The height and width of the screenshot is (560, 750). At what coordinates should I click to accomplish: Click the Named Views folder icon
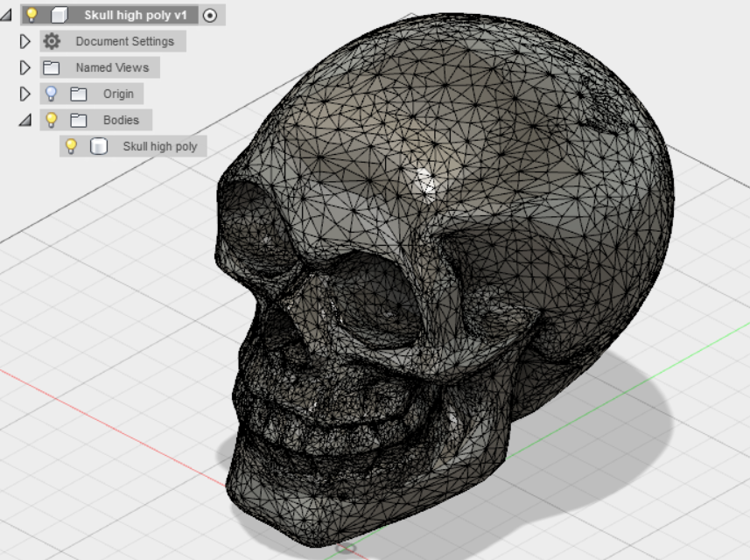tap(53, 67)
